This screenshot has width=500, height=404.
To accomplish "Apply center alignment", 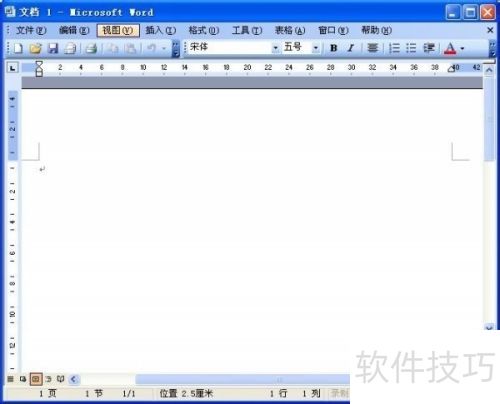I will click(372, 48).
